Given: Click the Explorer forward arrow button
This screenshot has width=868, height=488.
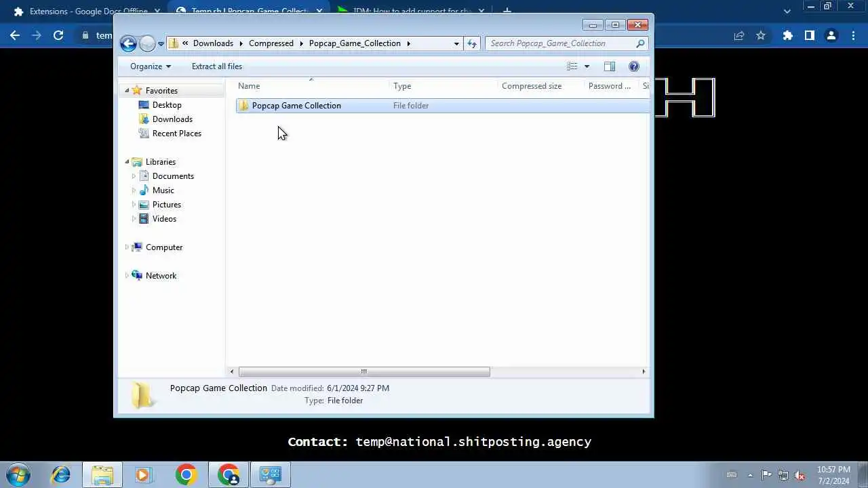Looking at the screenshot, I should pyautogui.click(x=147, y=43).
